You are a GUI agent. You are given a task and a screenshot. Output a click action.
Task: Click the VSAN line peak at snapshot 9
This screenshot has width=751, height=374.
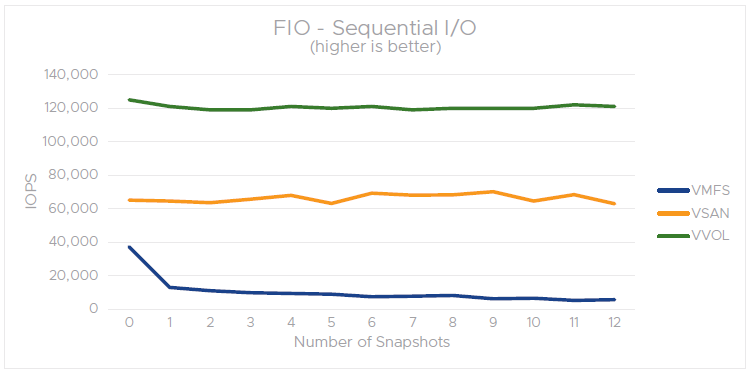click(493, 192)
